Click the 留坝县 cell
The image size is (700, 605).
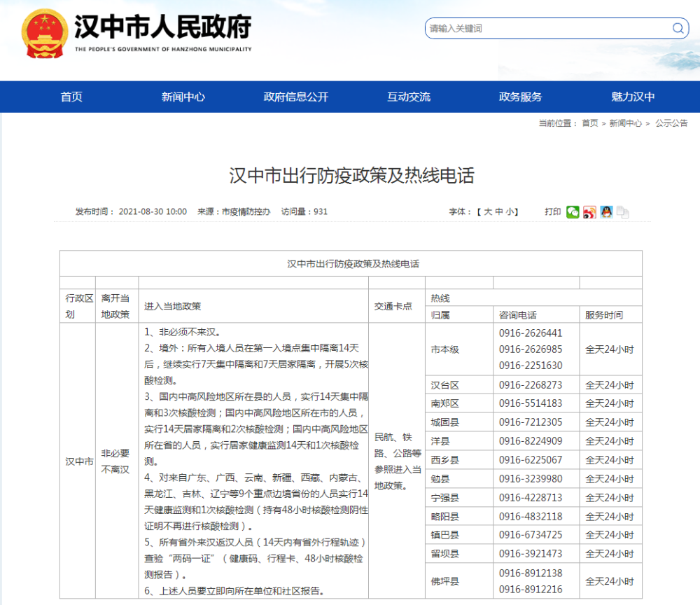tap(459, 554)
